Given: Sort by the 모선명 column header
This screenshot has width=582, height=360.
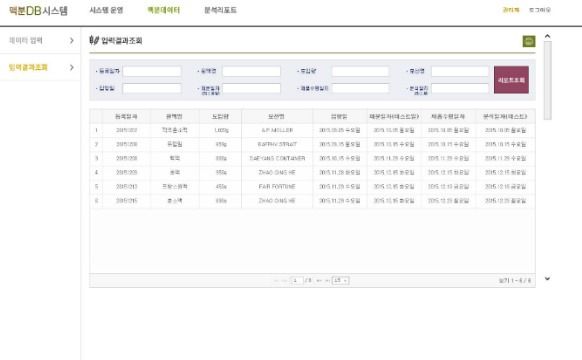Looking at the screenshot, I should [x=277, y=117].
